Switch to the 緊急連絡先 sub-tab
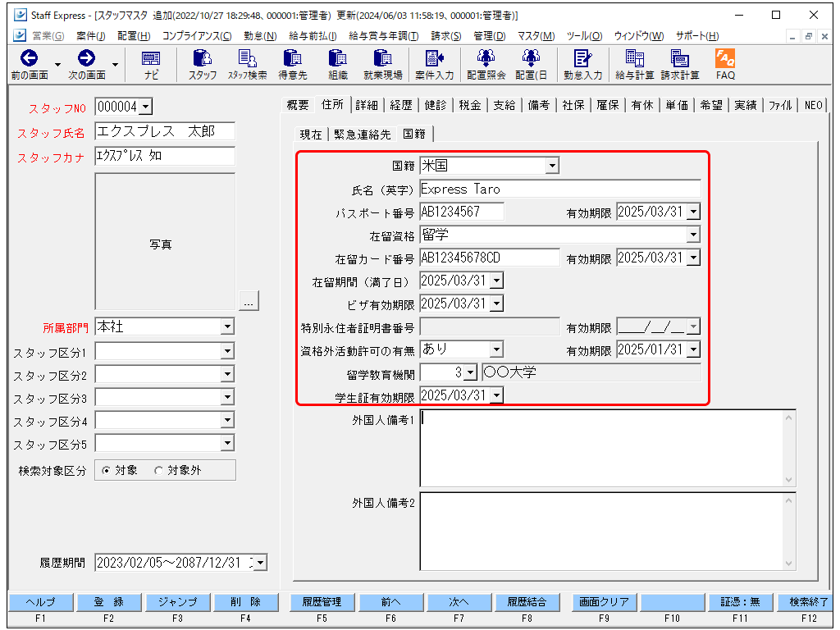 (362, 135)
